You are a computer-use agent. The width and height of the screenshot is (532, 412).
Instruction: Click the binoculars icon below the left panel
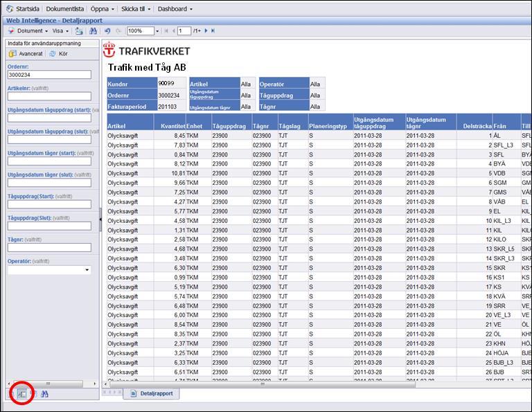click(44, 394)
